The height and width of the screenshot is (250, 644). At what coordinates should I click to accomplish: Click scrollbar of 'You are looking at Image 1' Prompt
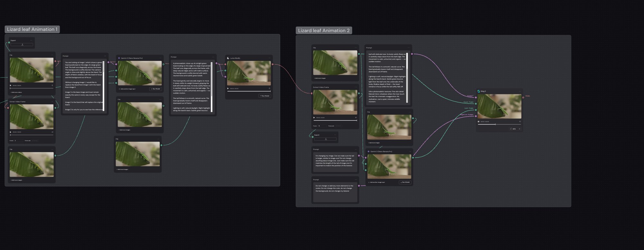point(103,86)
